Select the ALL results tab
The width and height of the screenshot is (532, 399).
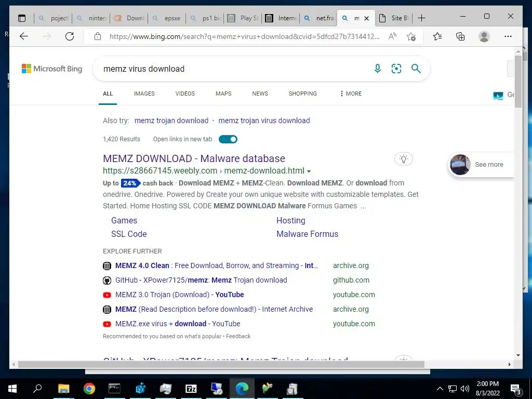click(x=108, y=94)
